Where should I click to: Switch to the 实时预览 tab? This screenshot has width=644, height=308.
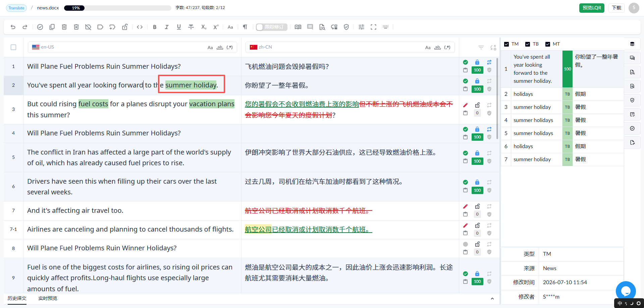click(48, 298)
